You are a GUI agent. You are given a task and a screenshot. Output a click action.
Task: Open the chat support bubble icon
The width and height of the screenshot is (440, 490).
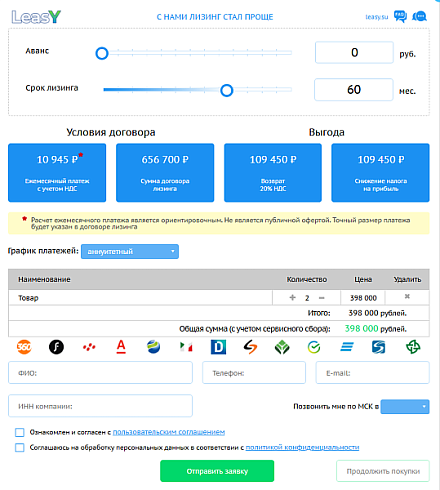419,16
